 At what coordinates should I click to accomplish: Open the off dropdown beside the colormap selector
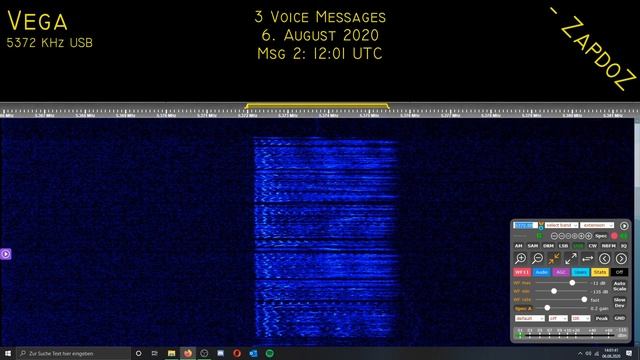[x=558, y=318]
